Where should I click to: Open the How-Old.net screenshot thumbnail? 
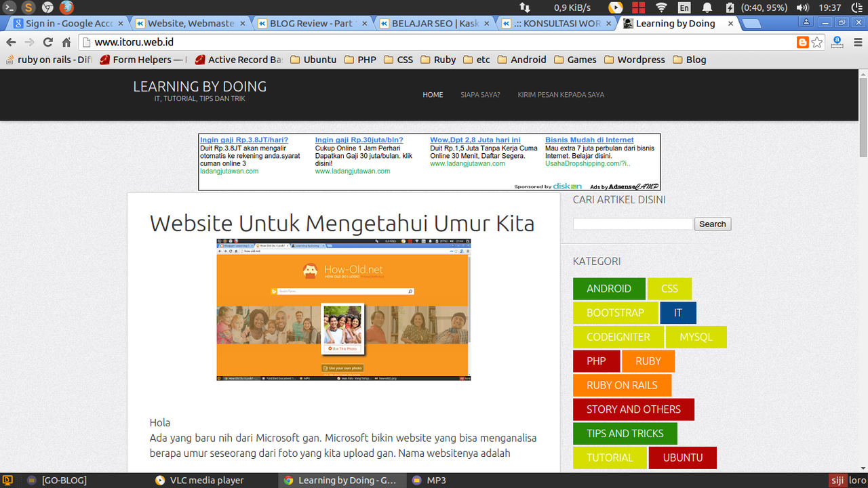[x=344, y=309]
